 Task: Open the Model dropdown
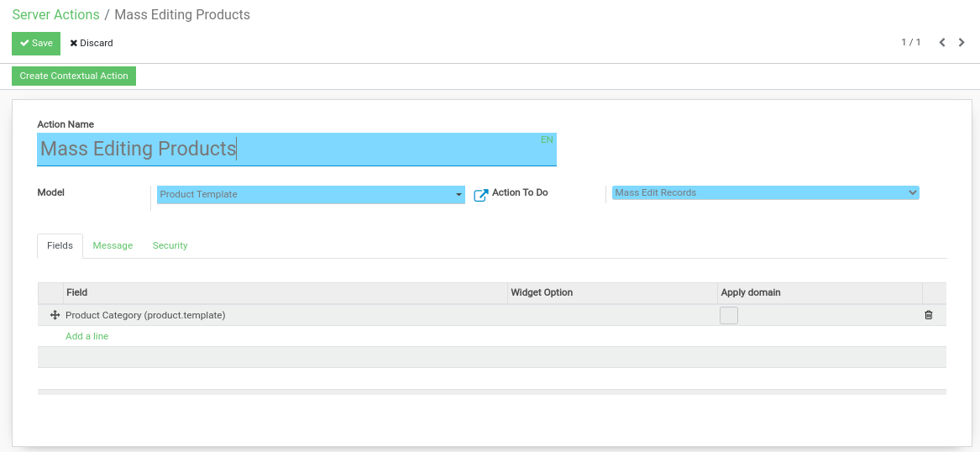pos(310,194)
